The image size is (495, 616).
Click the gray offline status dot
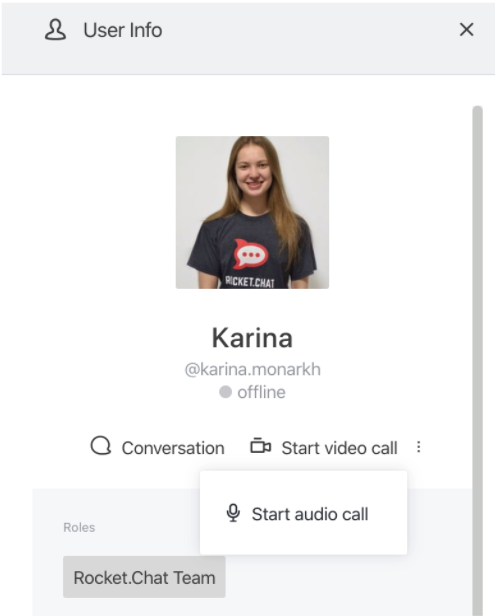[225, 392]
